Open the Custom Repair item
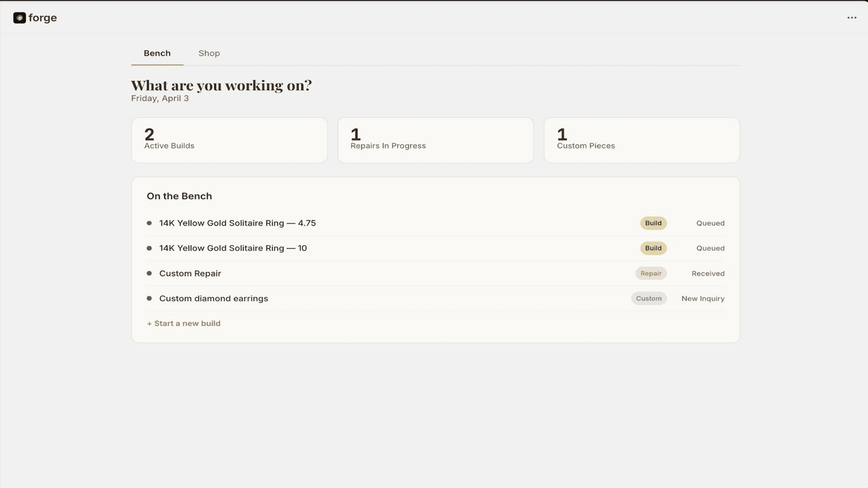The image size is (868, 488). (x=436, y=273)
